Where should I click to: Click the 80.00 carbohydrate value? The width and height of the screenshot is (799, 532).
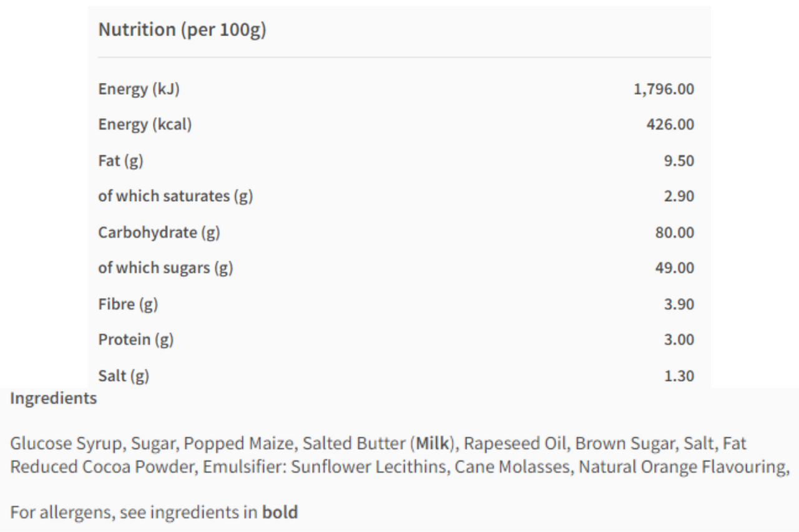(x=674, y=233)
